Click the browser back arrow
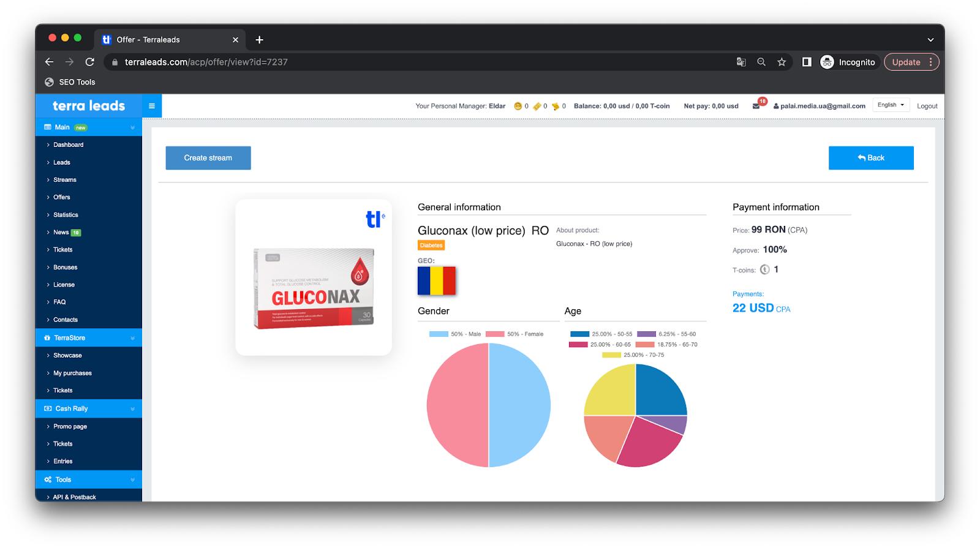 tap(49, 62)
